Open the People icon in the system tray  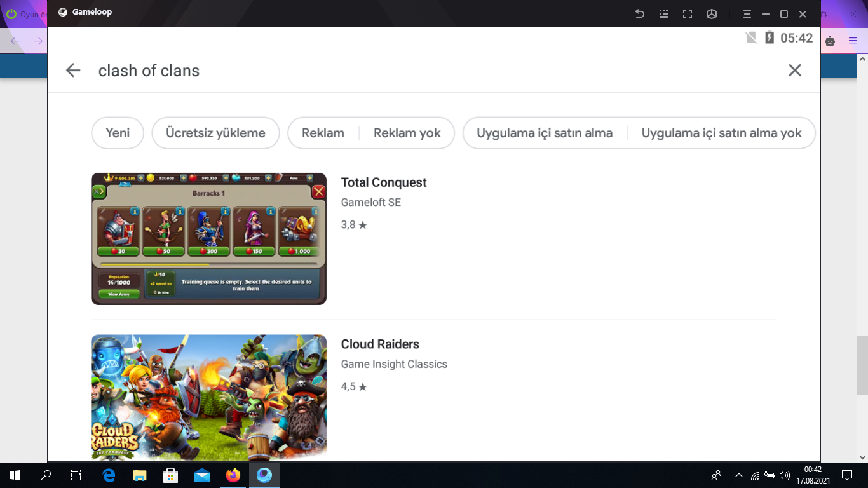[716, 475]
